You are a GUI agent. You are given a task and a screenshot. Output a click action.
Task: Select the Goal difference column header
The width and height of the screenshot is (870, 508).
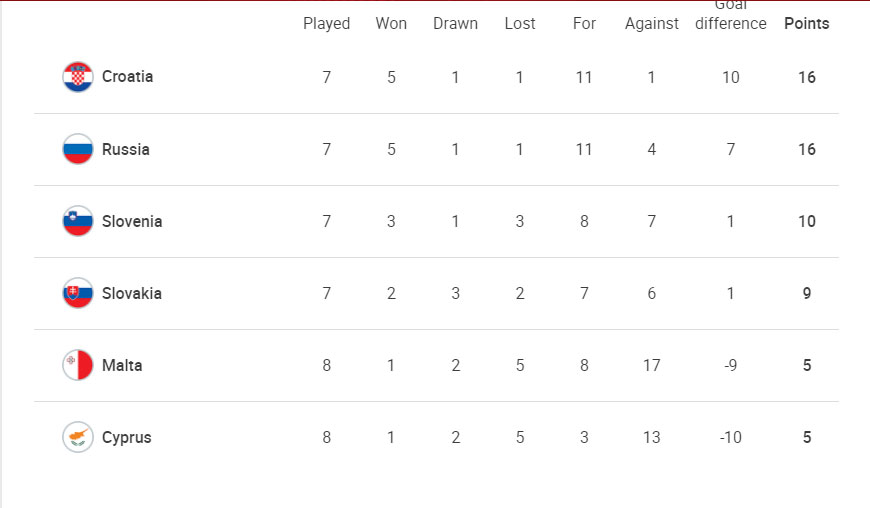pos(731,15)
